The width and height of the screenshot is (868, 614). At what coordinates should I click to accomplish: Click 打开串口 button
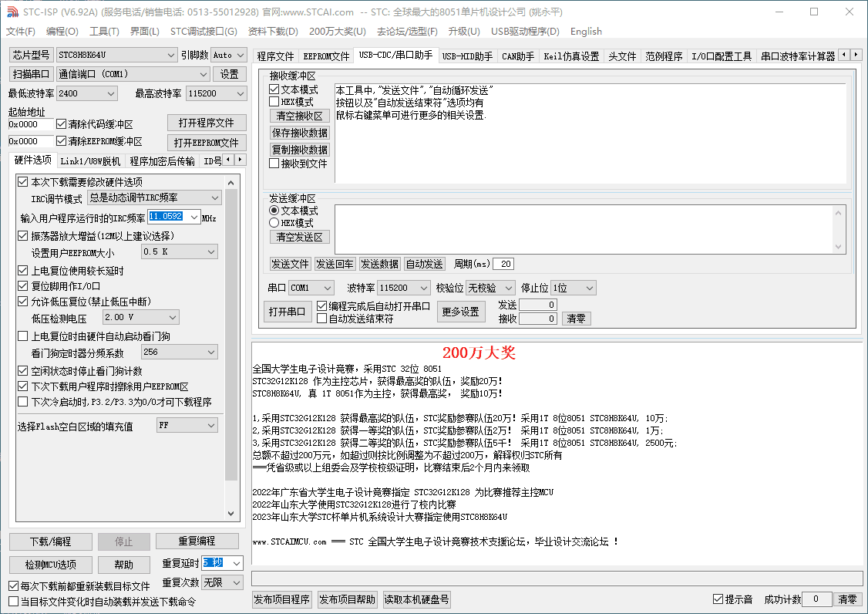point(287,312)
